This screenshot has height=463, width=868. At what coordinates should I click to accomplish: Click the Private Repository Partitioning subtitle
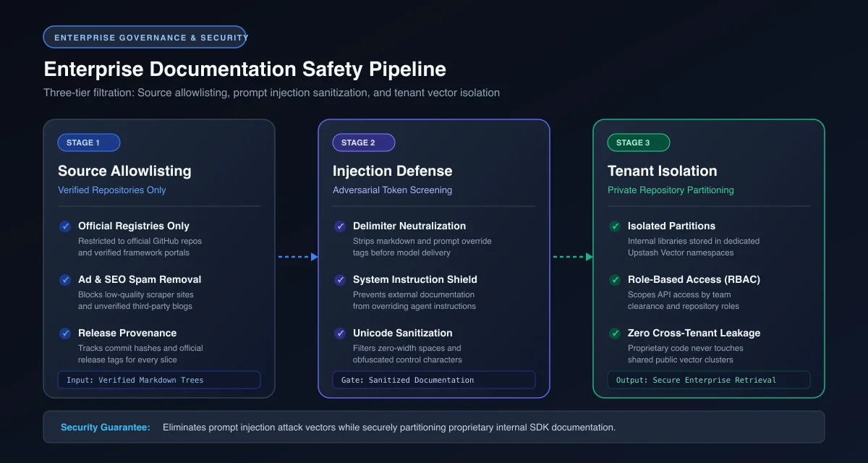click(x=671, y=190)
